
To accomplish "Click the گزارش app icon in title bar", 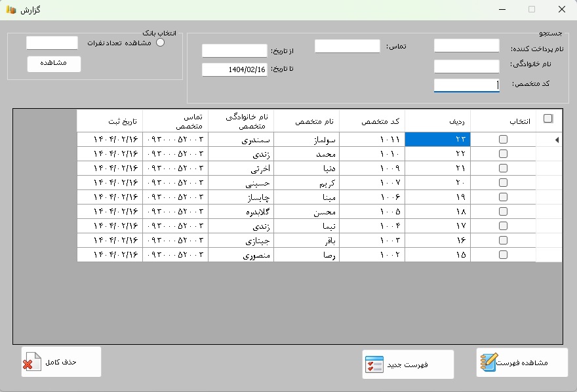I will 11,10.
